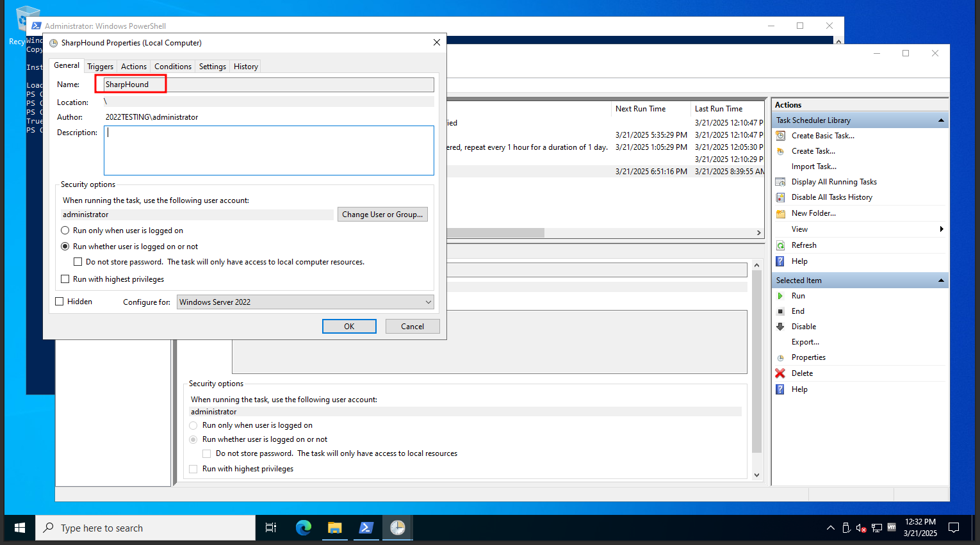Click the Disable down-arrow icon

780,327
